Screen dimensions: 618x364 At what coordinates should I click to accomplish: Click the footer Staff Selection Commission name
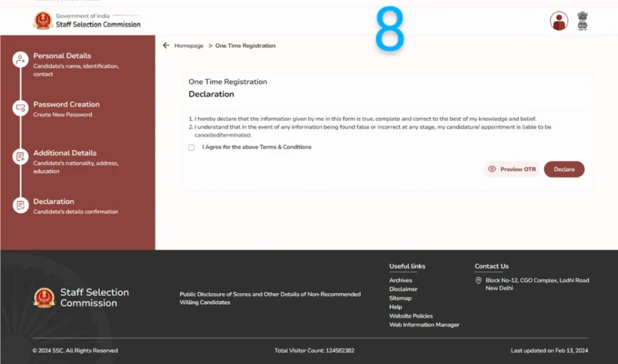coord(94,298)
